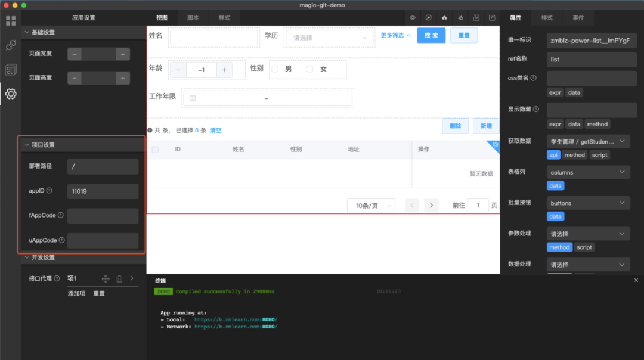Click the move handle icon for 项1
The image size is (644, 360).
[x=106, y=279]
